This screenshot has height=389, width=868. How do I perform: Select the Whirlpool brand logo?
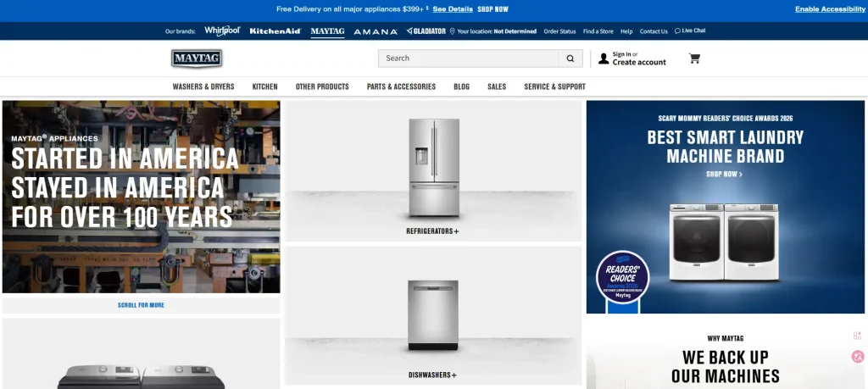point(222,31)
